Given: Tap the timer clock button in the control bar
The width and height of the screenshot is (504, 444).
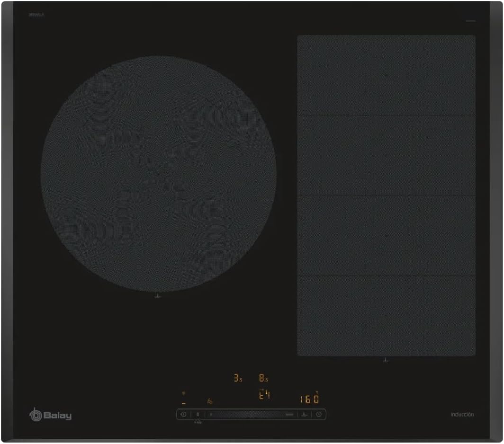Looking at the screenshot, I should point(319,415).
